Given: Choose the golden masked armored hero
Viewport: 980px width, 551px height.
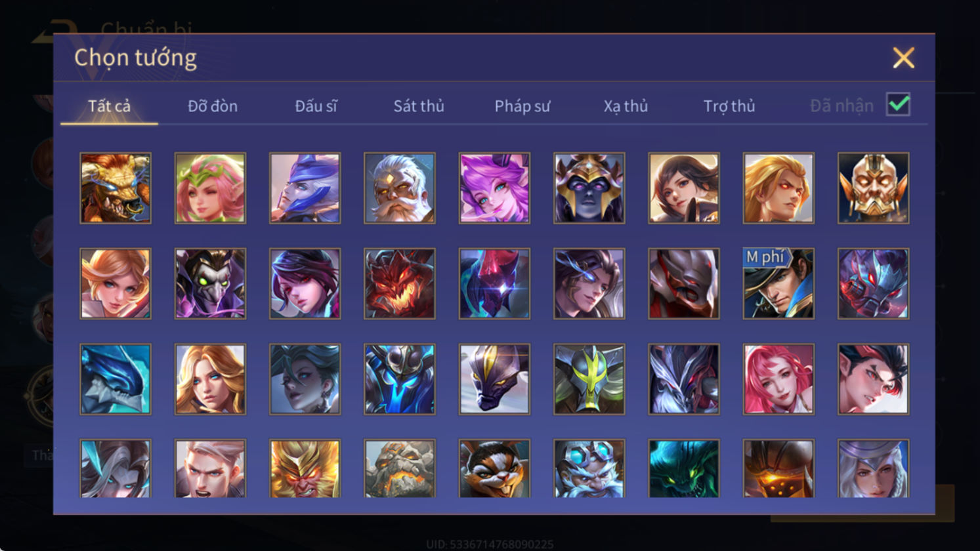Looking at the screenshot, I should [873, 188].
